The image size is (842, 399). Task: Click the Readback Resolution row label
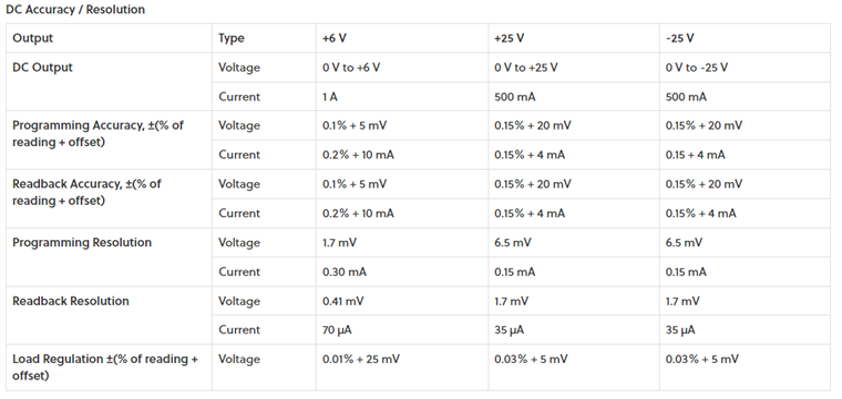pyautogui.click(x=71, y=301)
